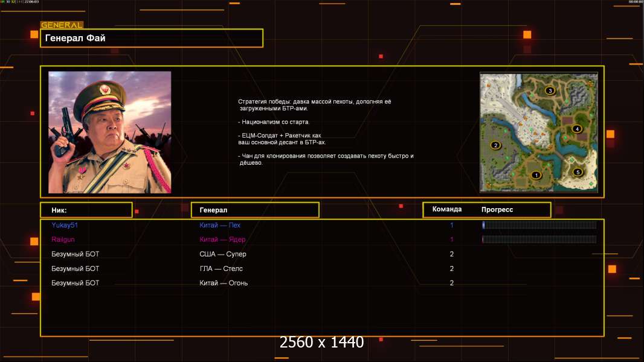Click the 'ЕЦМ-Солдат + Ракетчик' tip
644x362 pixels.
point(282,139)
